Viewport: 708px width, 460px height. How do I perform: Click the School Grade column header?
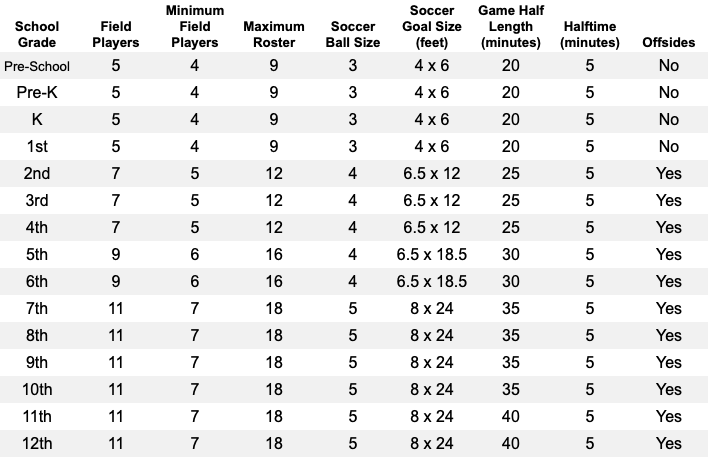pos(37,34)
